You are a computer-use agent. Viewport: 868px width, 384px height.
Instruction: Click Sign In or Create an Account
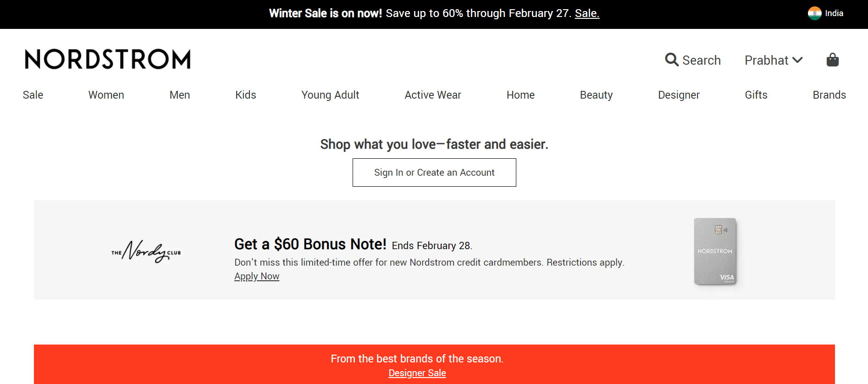[434, 173]
